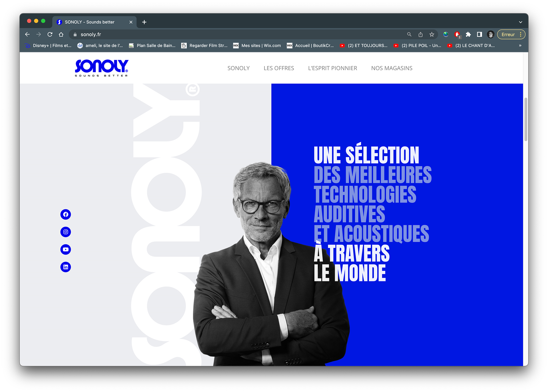Open the browser extensions puzzle icon
The width and height of the screenshot is (548, 392).
[468, 34]
